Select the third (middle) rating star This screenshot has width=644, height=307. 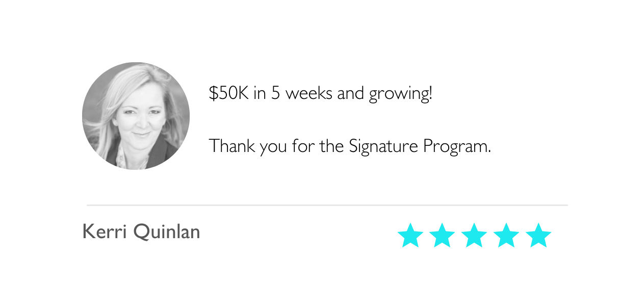pos(474,236)
